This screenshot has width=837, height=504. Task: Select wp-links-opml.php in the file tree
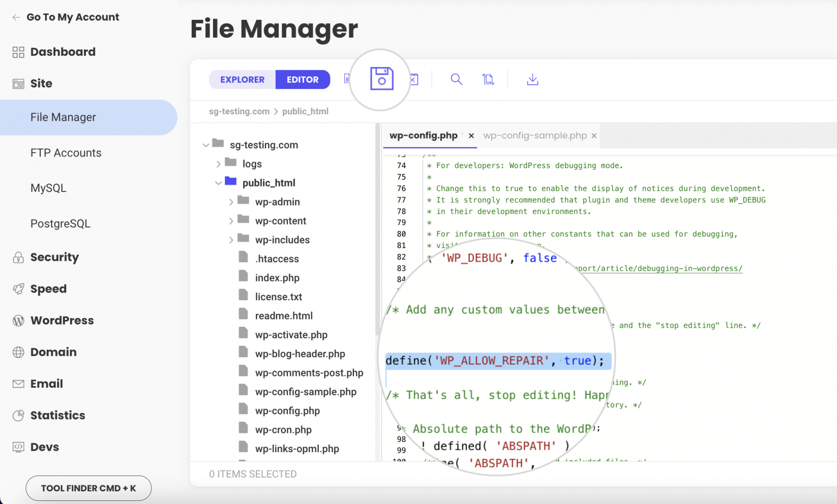[297, 449]
